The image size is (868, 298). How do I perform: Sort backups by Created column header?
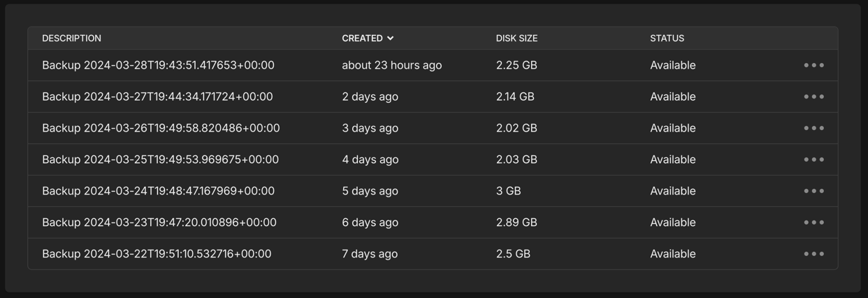(x=362, y=38)
